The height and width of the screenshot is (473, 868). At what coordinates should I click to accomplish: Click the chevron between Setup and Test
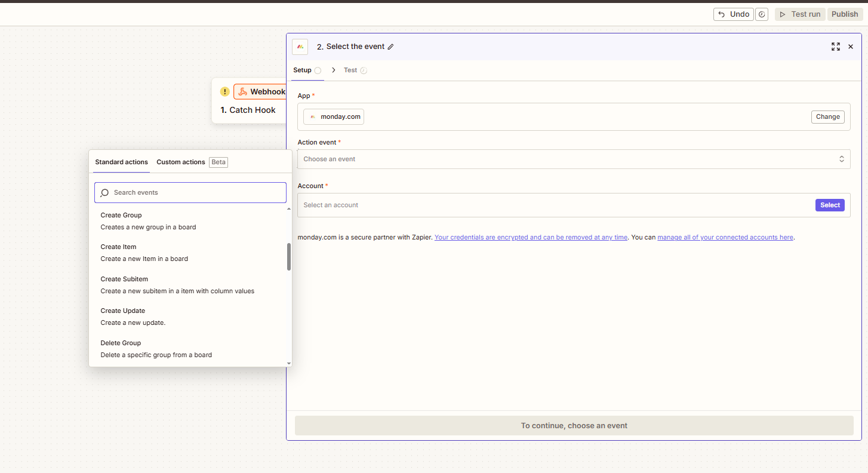point(334,70)
